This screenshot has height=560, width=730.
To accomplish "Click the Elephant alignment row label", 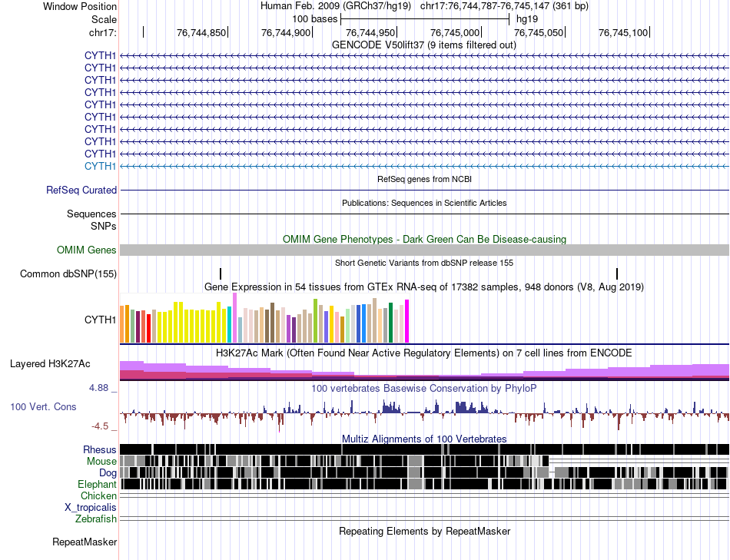I will click(x=97, y=484).
